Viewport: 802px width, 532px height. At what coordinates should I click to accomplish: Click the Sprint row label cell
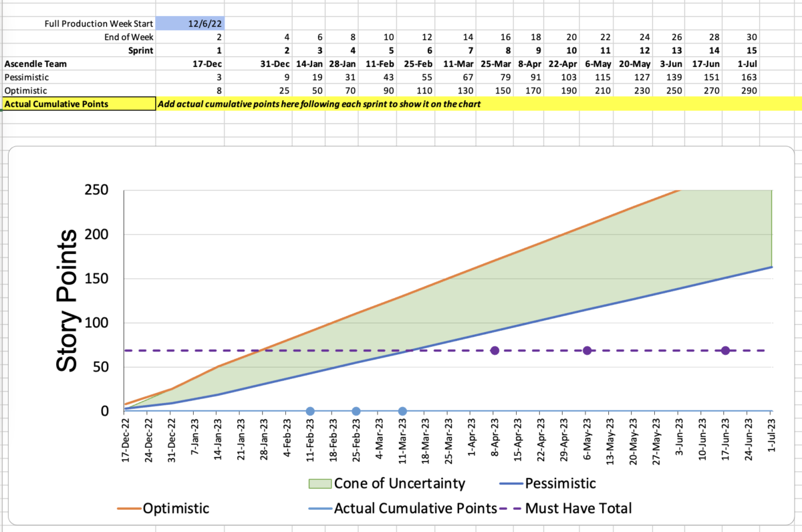pos(78,51)
